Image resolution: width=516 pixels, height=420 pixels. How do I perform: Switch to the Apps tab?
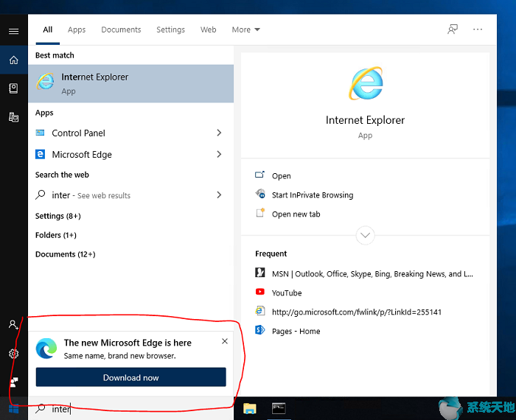(77, 29)
